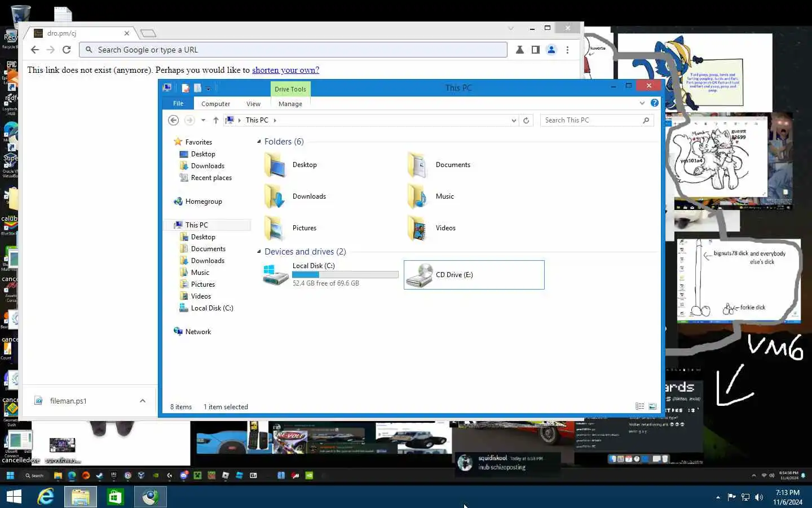This screenshot has height=508, width=812.
Task: Open the File ribbon tab
Action: pyautogui.click(x=178, y=103)
